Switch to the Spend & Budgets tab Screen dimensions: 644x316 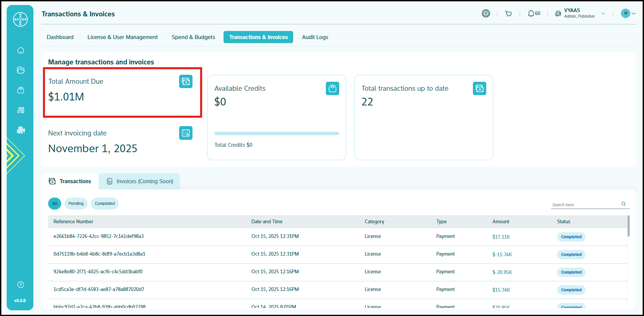pyautogui.click(x=193, y=37)
